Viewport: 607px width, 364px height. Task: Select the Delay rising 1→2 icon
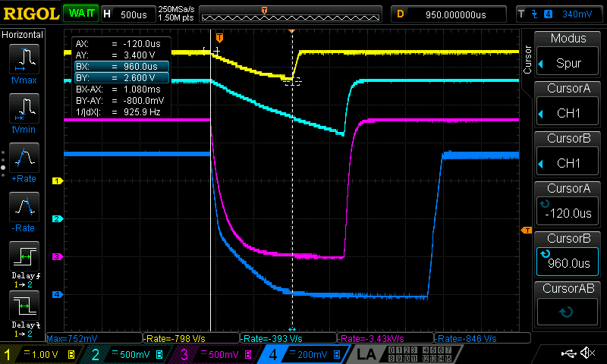(x=24, y=256)
